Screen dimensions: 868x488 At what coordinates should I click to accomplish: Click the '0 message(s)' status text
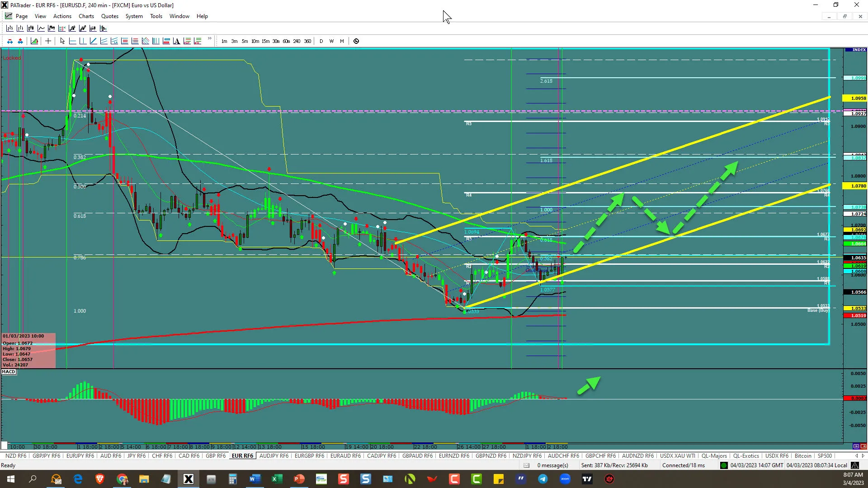pos(552,465)
